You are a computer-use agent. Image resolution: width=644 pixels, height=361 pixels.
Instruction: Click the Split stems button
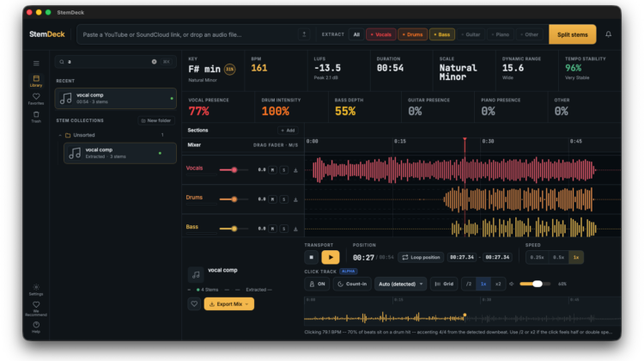point(572,34)
